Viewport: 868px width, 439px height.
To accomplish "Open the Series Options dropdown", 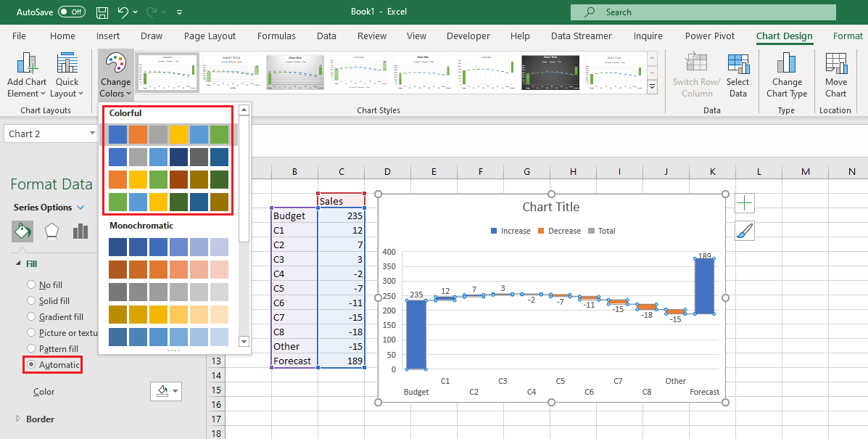I will pyautogui.click(x=80, y=207).
